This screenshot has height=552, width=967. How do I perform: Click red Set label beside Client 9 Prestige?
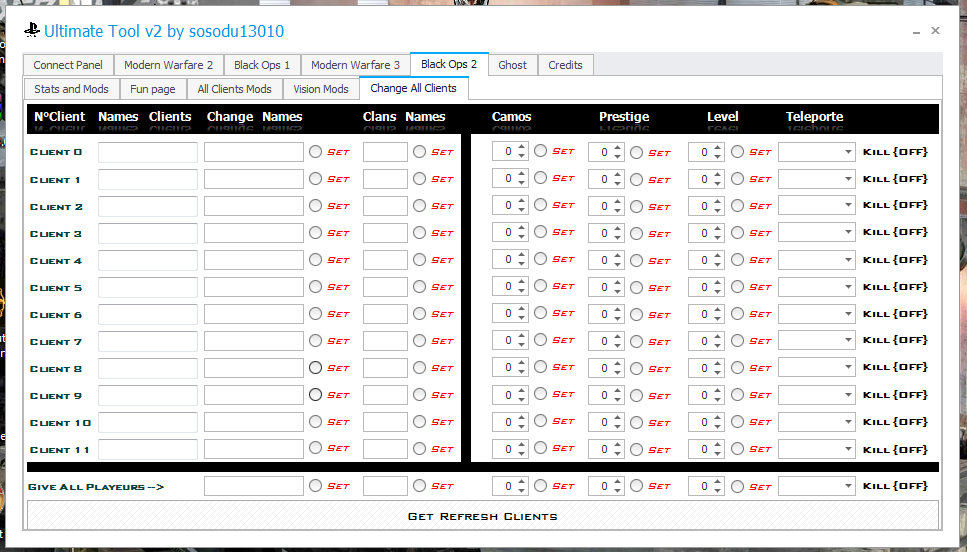click(x=659, y=396)
